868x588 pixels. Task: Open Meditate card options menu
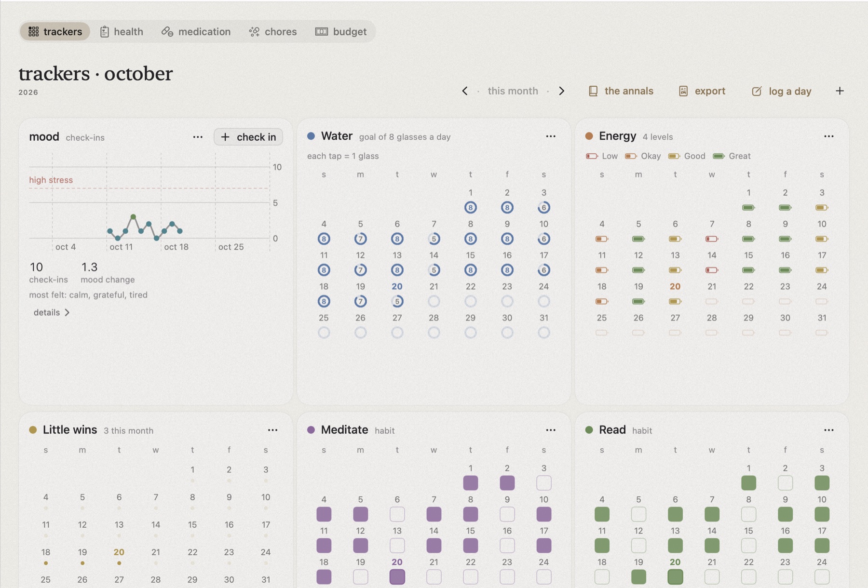click(x=551, y=430)
